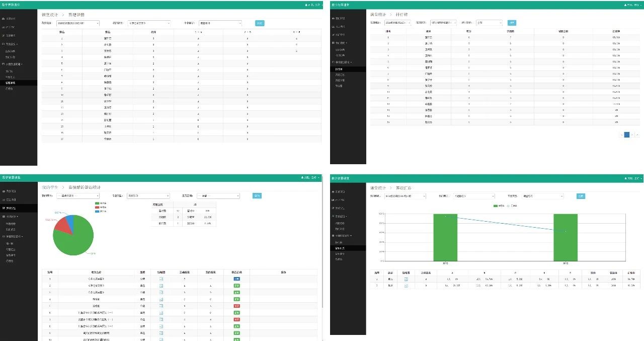644x341 pixels.
Task: Click the user account icon on the pie-chart page header
Action: pyautogui.click(x=302, y=178)
